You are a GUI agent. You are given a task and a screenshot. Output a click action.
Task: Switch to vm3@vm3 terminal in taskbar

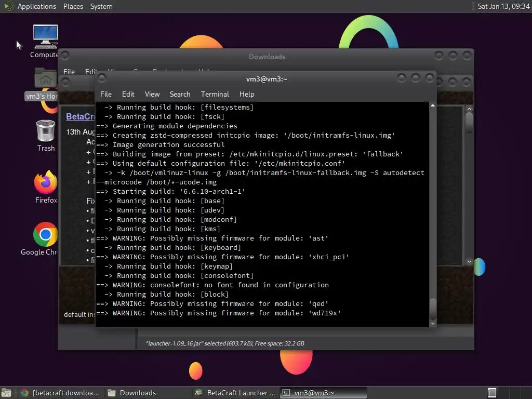tap(323, 393)
